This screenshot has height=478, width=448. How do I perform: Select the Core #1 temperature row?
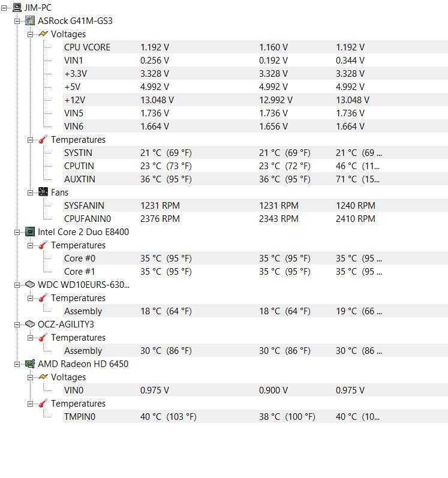[255, 271]
